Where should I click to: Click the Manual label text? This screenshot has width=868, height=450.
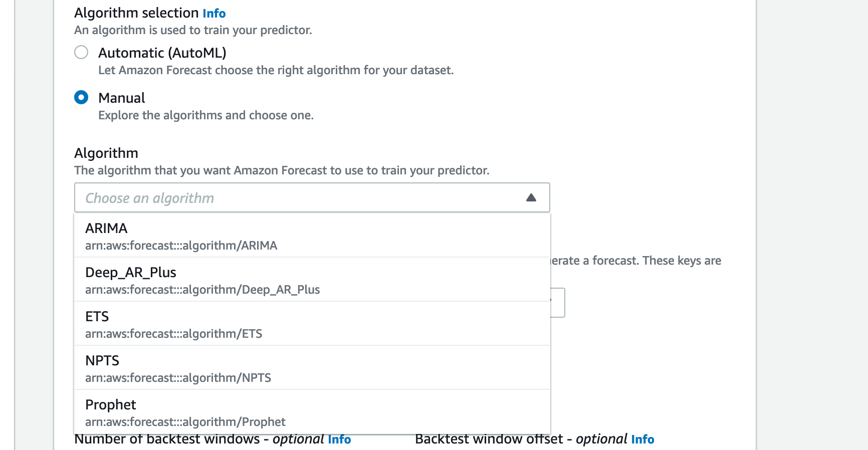pyautogui.click(x=122, y=98)
